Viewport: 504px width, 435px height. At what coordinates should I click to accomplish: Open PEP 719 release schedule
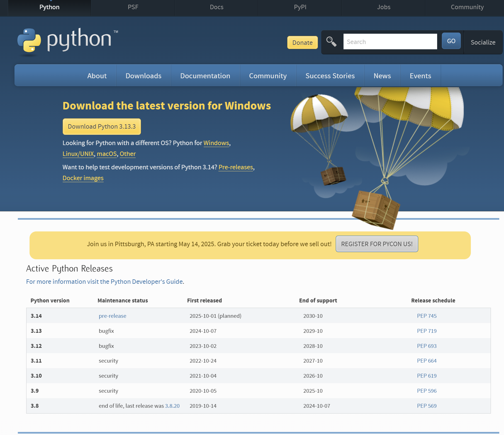(x=427, y=331)
